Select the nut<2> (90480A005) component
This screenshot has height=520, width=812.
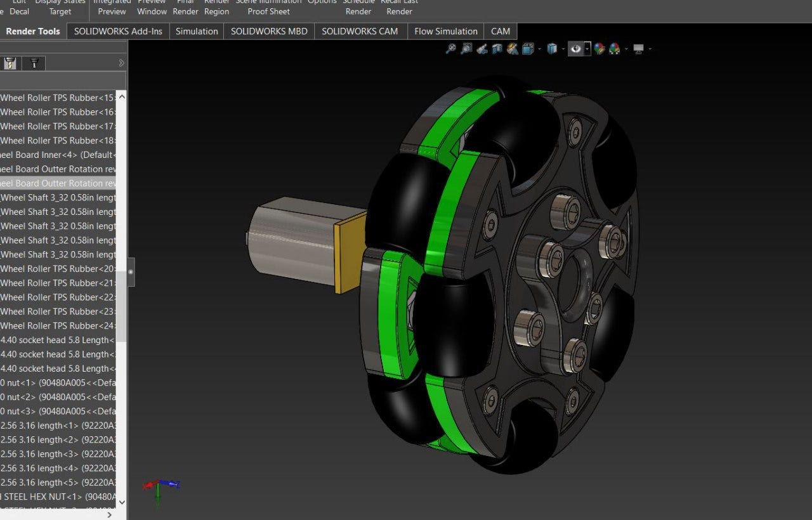[58, 397]
